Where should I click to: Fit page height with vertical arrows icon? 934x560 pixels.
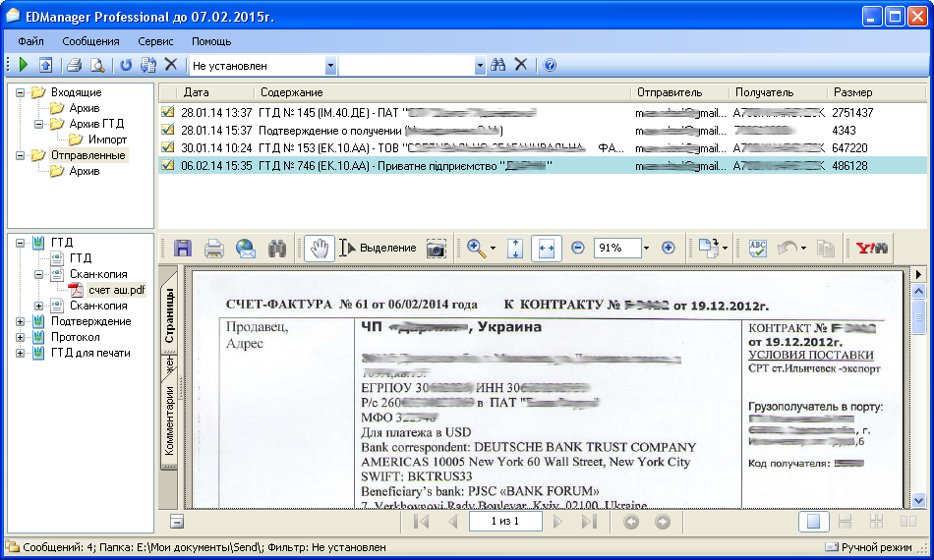[x=515, y=249]
